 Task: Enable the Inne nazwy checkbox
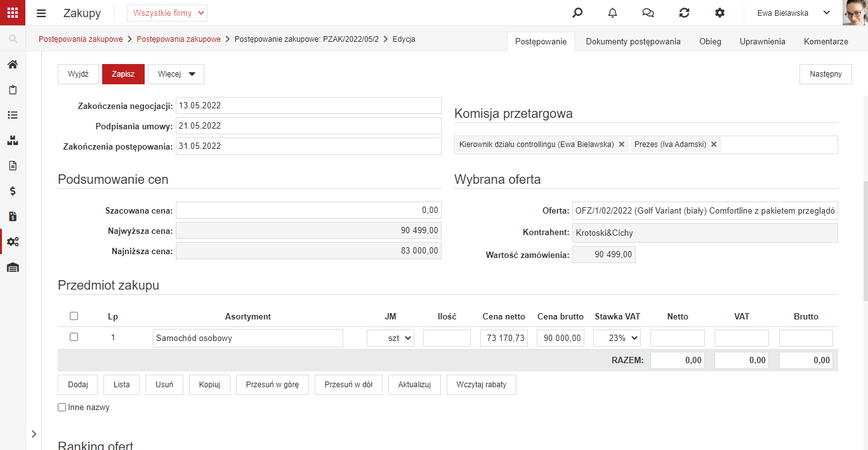62,408
